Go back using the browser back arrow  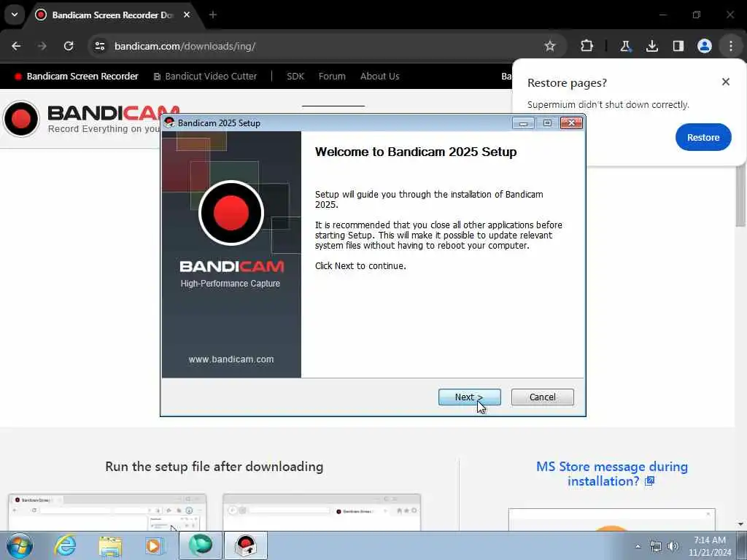click(x=16, y=46)
